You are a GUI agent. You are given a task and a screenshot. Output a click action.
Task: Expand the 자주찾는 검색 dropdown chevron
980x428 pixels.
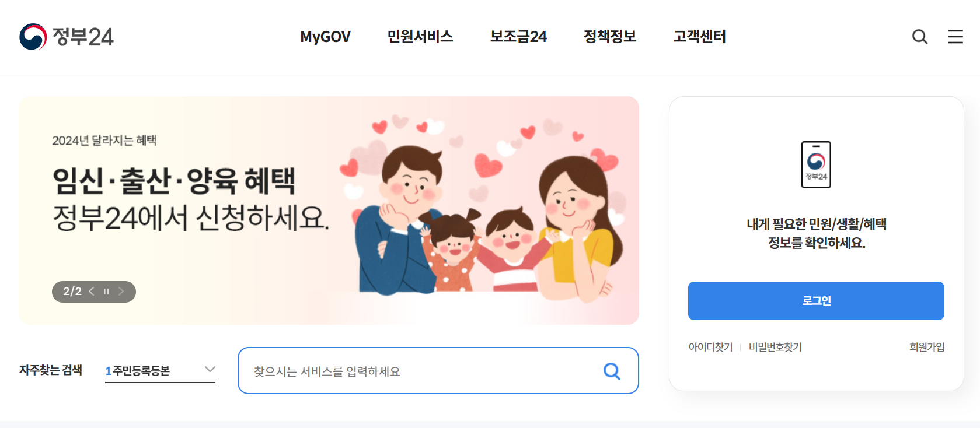[210, 369]
